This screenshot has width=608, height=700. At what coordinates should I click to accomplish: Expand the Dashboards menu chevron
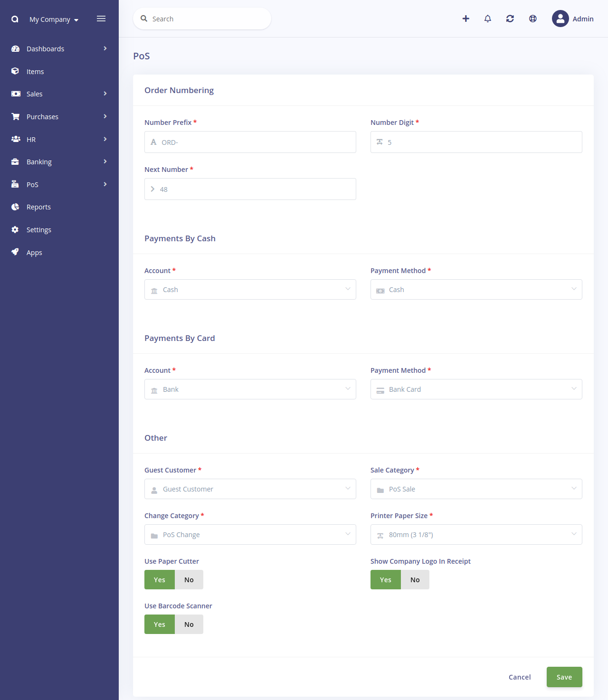(105, 48)
